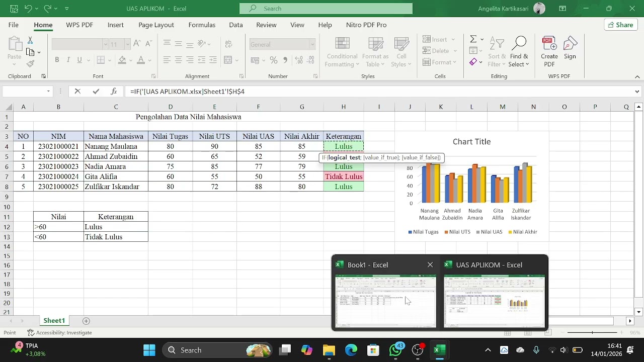The height and width of the screenshot is (362, 644).
Task: Click AutoSum sigma icon
Action: [x=473, y=39]
